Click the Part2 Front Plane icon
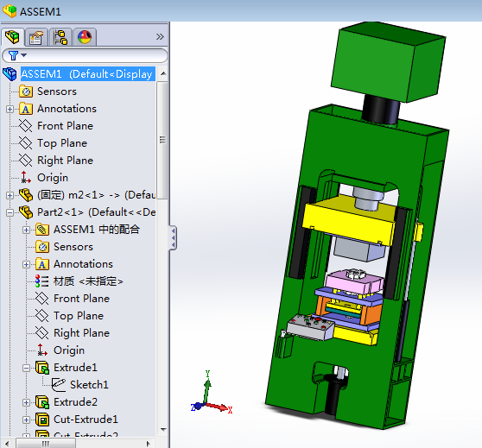 41,299
